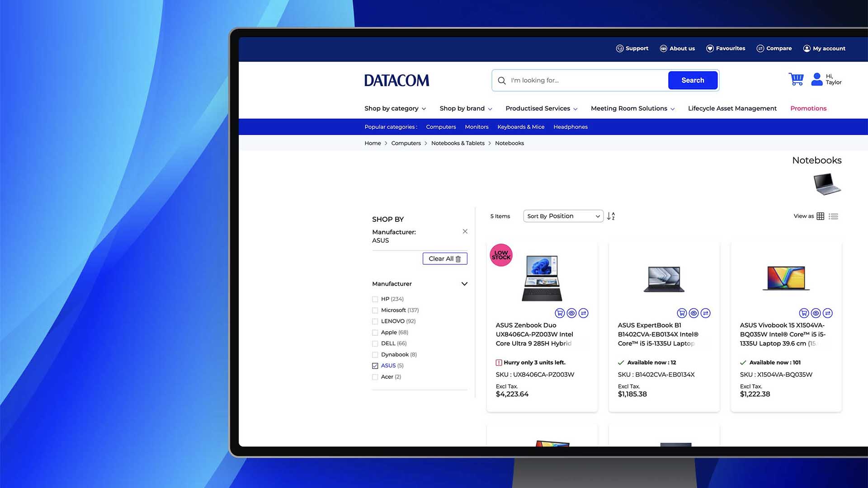Uncheck the ASUS manufacturer checkbox
This screenshot has height=488, width=868.
click(375, 366)
